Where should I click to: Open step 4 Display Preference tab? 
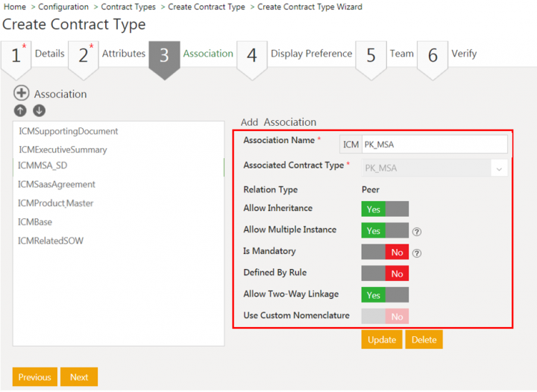tap(295, 54)
